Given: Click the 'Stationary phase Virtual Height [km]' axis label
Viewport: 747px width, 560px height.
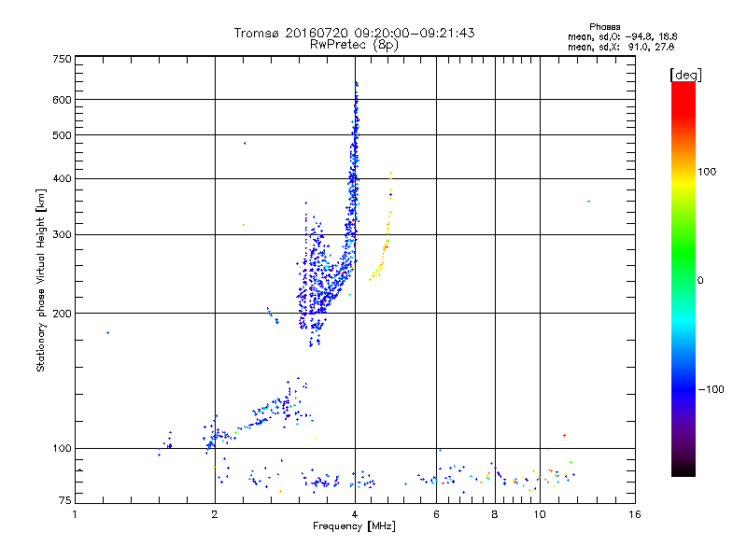Looking at the screenshot, I should 41,281.
